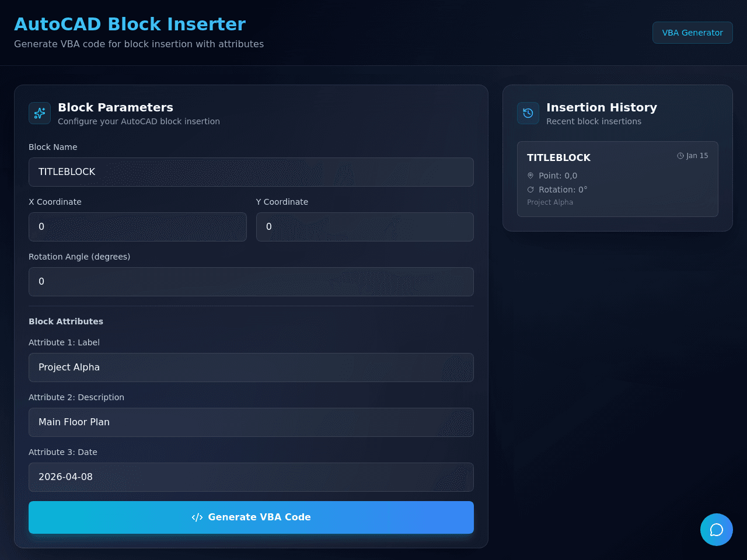Click the X Coordinate label
This screenshot has width=747, height=560.
[55, 202]
